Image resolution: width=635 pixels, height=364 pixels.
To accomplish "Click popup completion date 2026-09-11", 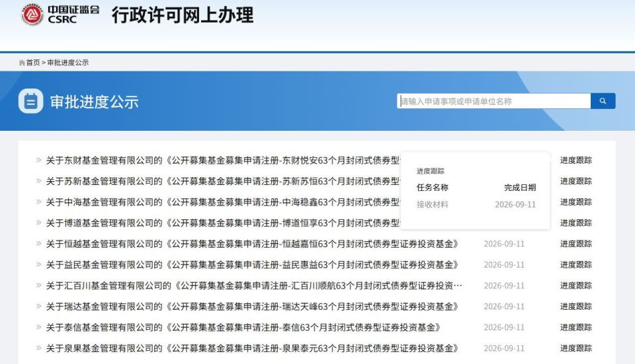I will pos(515,205).
